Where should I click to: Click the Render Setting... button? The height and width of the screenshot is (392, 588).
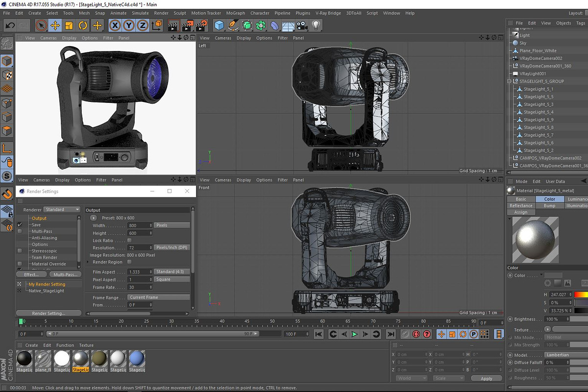pyautogui.click(x=49, y=313)
